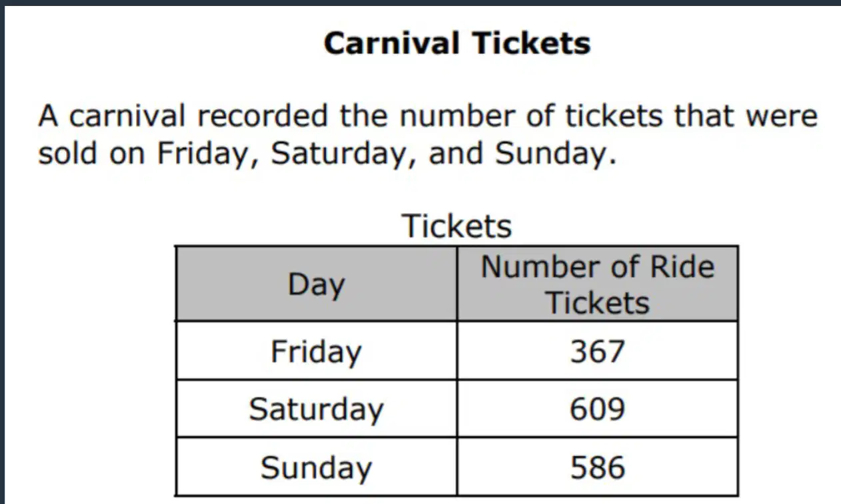Viewport: 841px width, 504px height.
Task: Select the Saturday cell
Action: pos(317,409)
